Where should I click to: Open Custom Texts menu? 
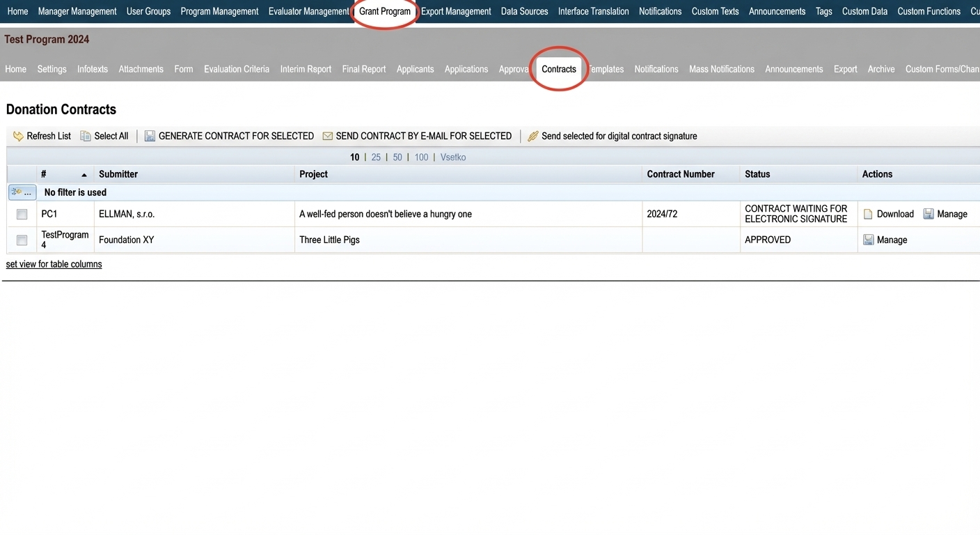point(715,11)
